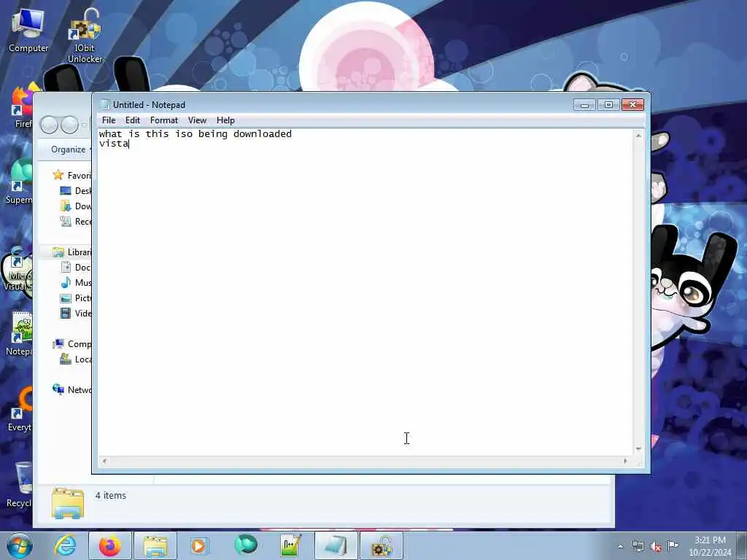The image size is (747, 560).
Task: Select the Recycle Bin desktop icon
Action: point(20,485)
